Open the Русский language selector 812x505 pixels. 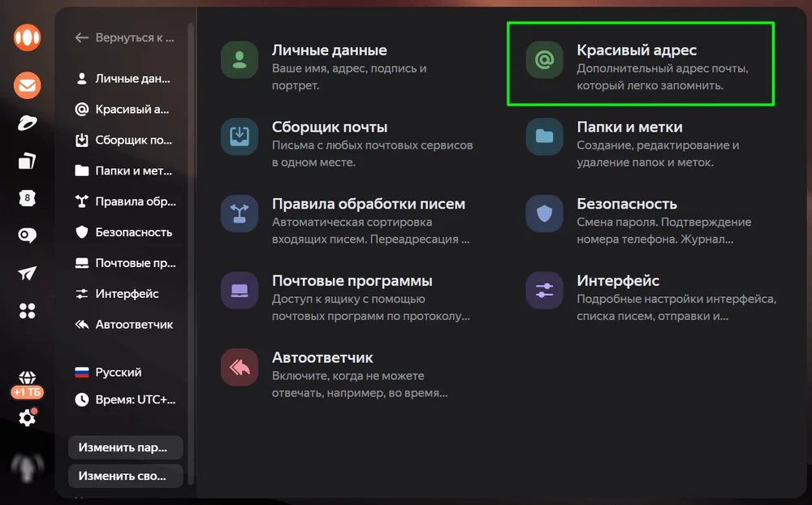pos(109,372)
